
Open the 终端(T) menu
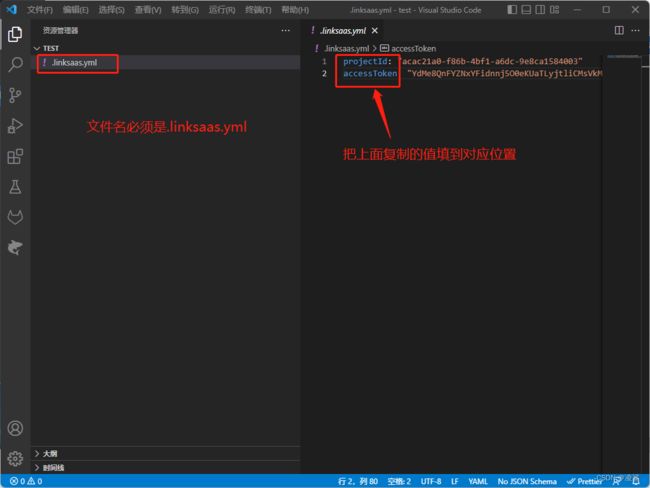pyautogui.click(x=258, y=10)
